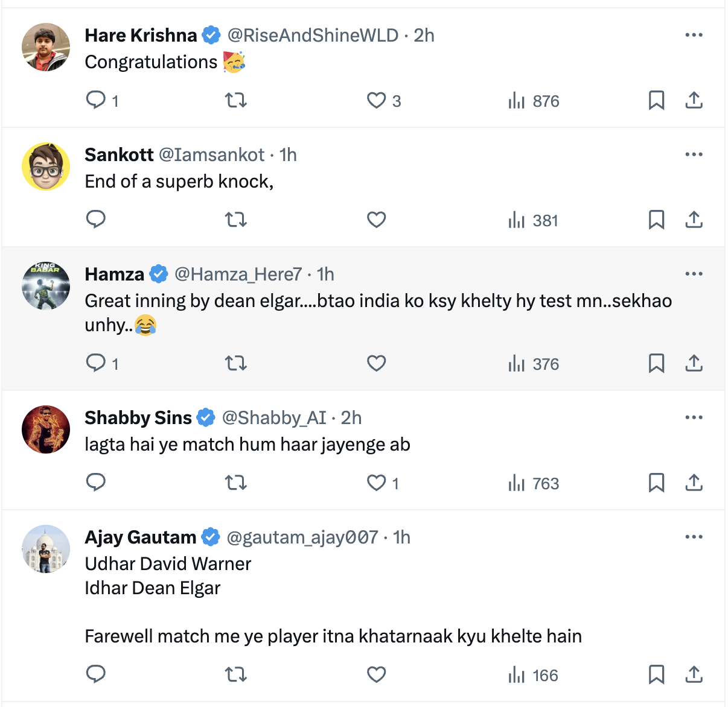Share Hamza's tweet via upload icon
This screenshot has height=707, width=728.
[x=694, y=363]
